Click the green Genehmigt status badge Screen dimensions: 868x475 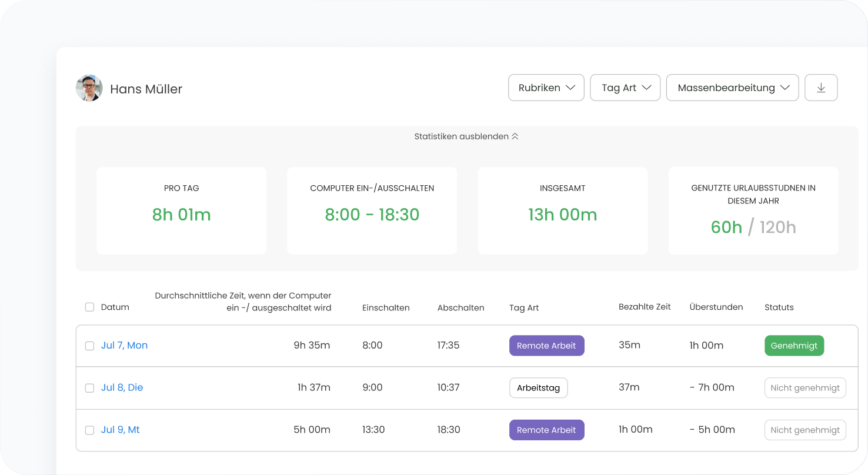click(x=794, y=346)
